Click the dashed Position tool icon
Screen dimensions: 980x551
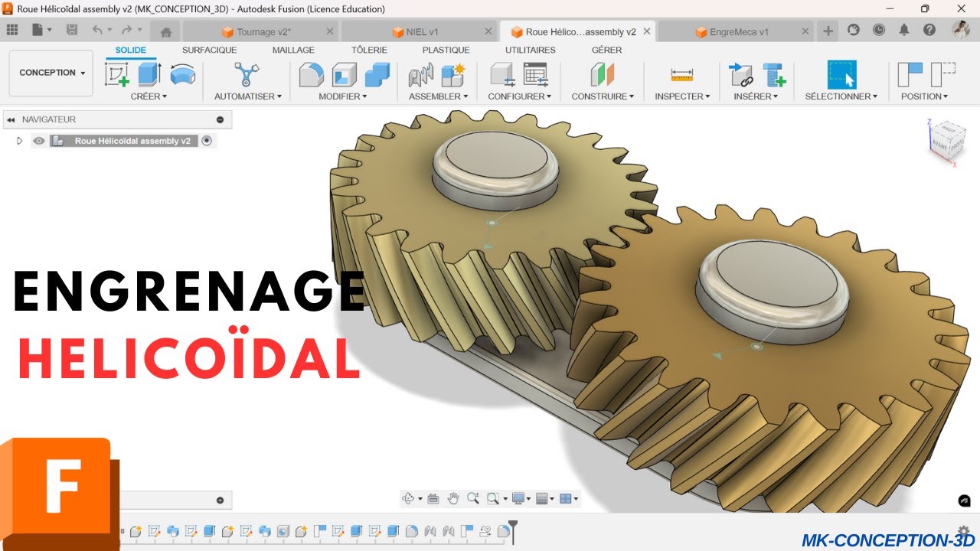point(943,74)
